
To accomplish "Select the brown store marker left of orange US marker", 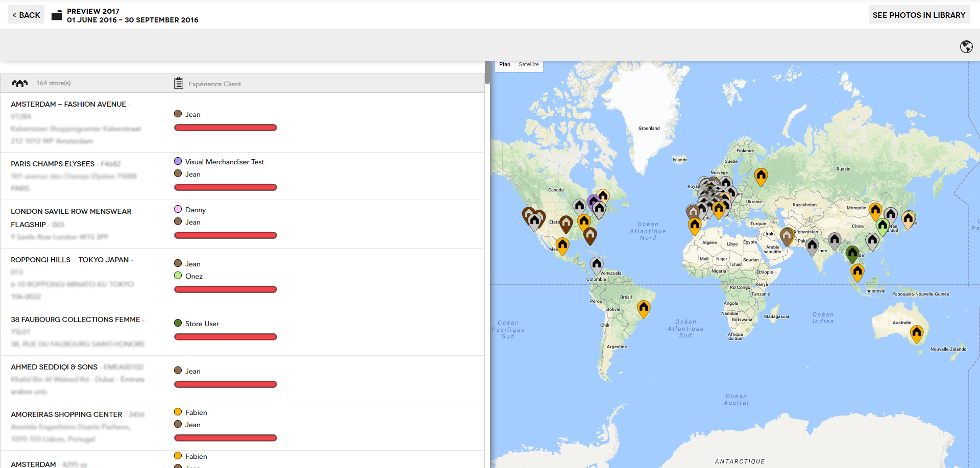I will [566, 224].
